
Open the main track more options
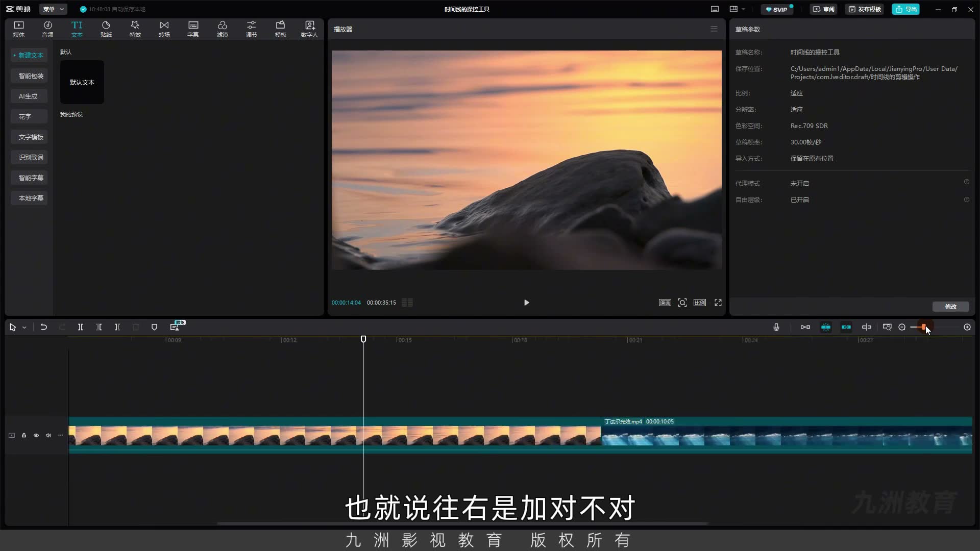pyautogui.click(x=61, y=435)
